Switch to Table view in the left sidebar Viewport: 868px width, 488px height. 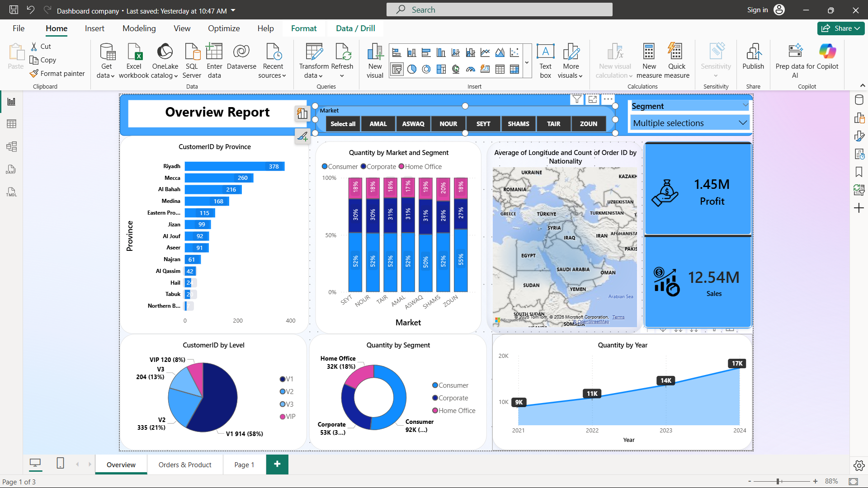click(x=11, y=123)
